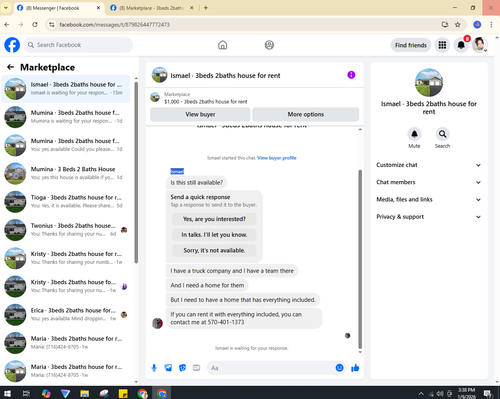
Task: Choose a GIF icon
Action: [196, 368]
